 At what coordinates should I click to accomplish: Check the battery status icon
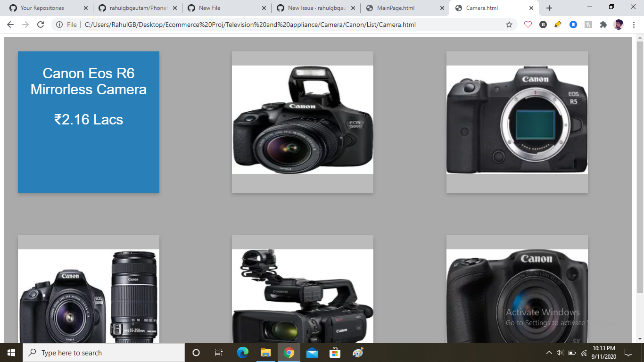coord(572,353)
